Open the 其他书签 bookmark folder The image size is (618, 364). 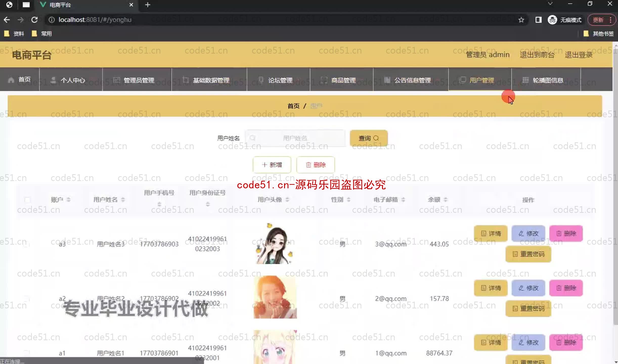598,34
